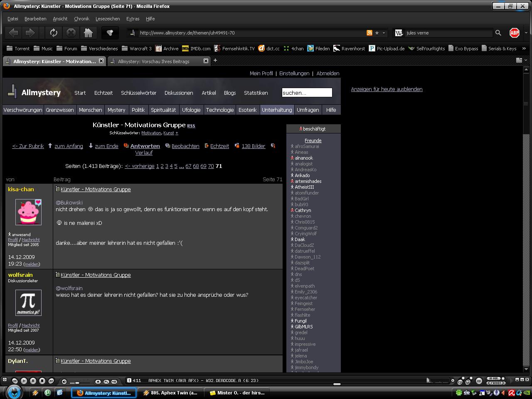Viewport: 532px width, 399px height.
Task: Open the search engine selector dropdown
Action: pos(399,33)
